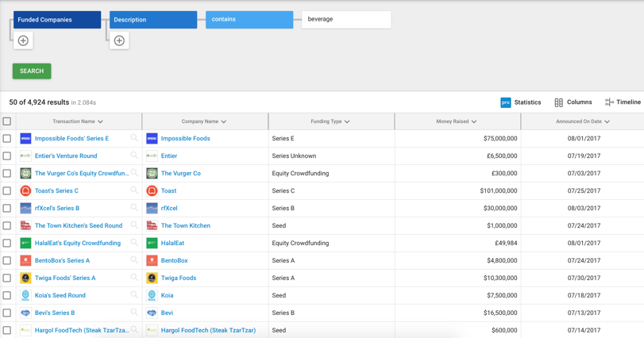Check the Entier's Venture Round row
Image resolution: width=644 pixels, height=338 pixels.
7,156
